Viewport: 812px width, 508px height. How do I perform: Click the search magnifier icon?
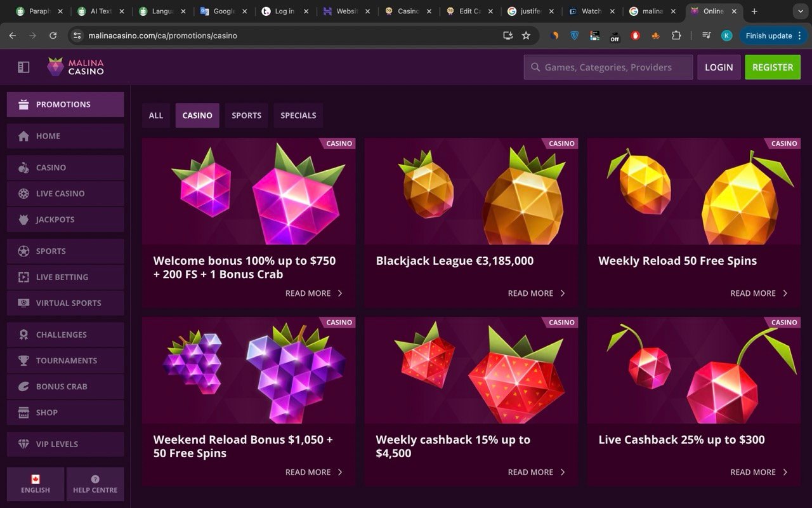point(535,67)
